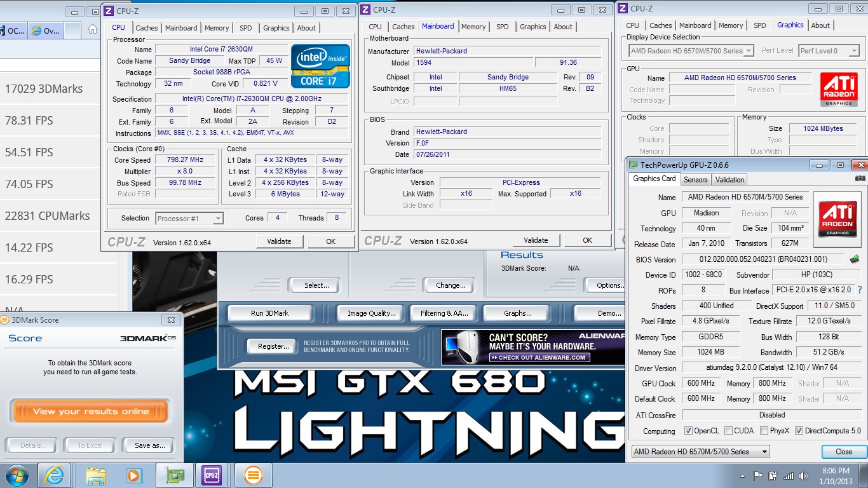
Task: Toggle the OpenCL checkbox
Action: tap(688, 430)
